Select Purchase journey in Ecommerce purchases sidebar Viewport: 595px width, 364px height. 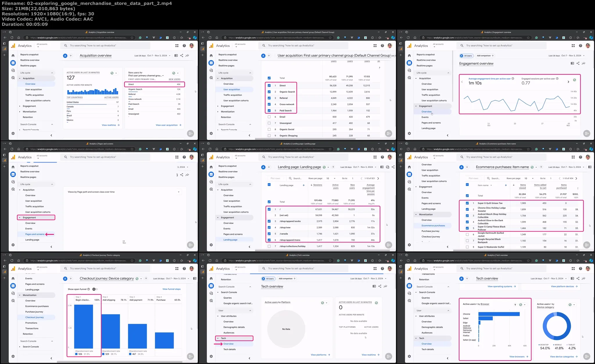tap(430, 231)
